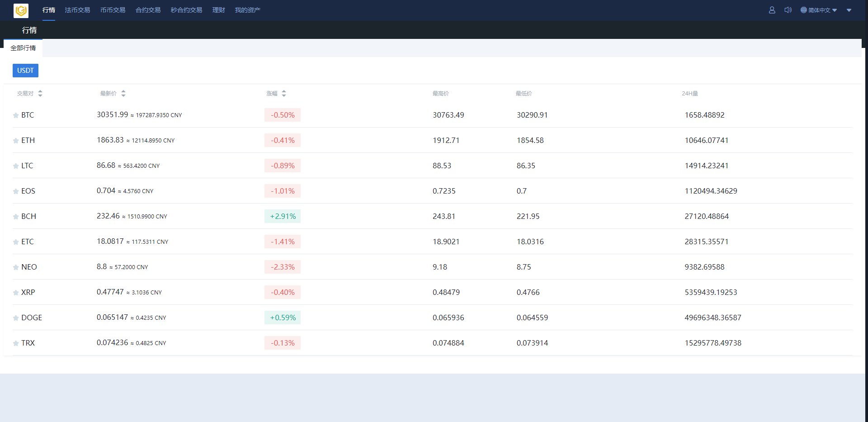Click the 最低价 column header
868x422 pixels.
(x=524, y=93)
